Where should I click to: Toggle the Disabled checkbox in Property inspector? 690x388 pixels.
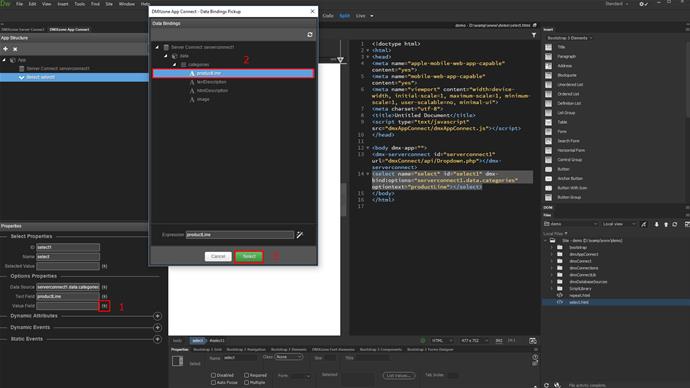coord(213,375)
